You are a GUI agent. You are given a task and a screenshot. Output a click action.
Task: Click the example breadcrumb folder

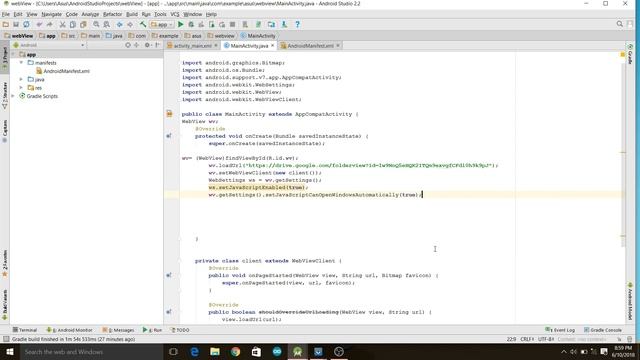point(165,36)
